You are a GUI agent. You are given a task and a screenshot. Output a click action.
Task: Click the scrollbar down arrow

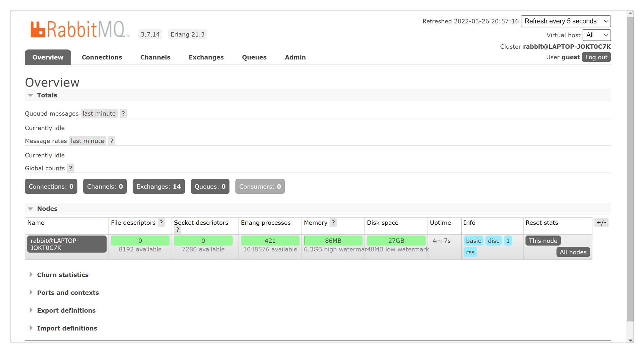(x=630, y=340)
